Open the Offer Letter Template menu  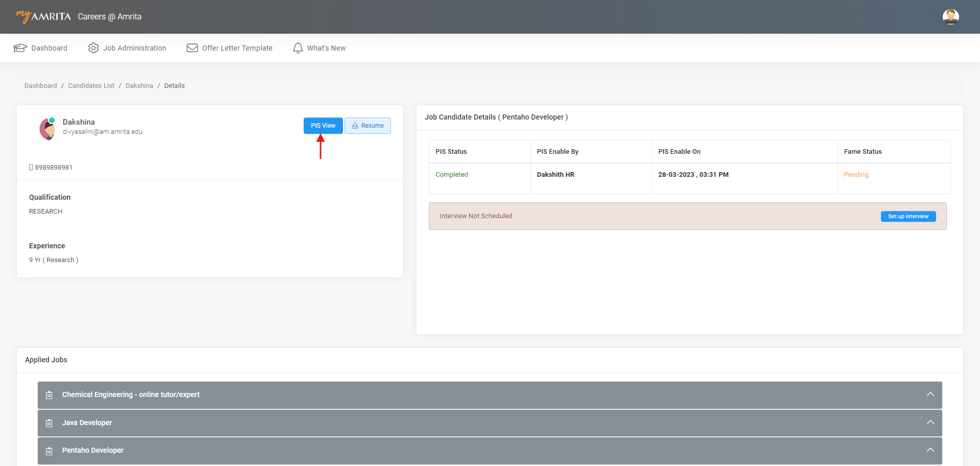[237, 48]
